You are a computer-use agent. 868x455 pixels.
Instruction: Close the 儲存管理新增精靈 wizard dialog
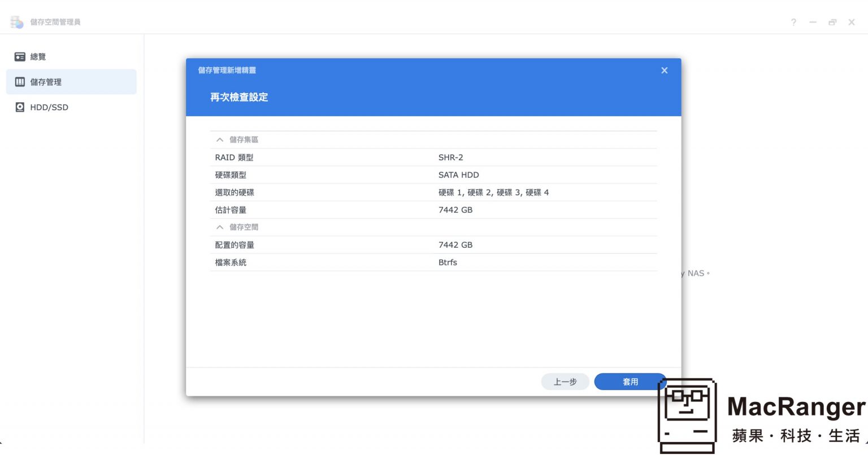point(664,70)
